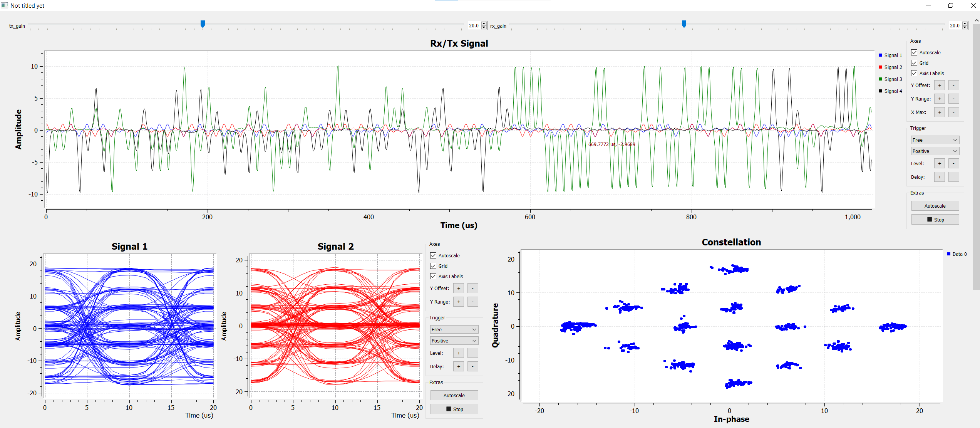Decrease X Max in top Axes panel

point(953,112)
